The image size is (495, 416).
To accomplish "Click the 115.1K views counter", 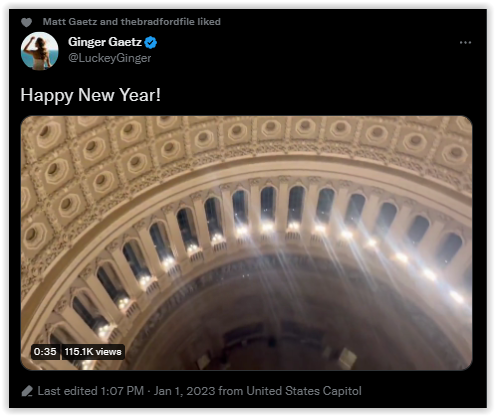I will (x=93, y=352).
